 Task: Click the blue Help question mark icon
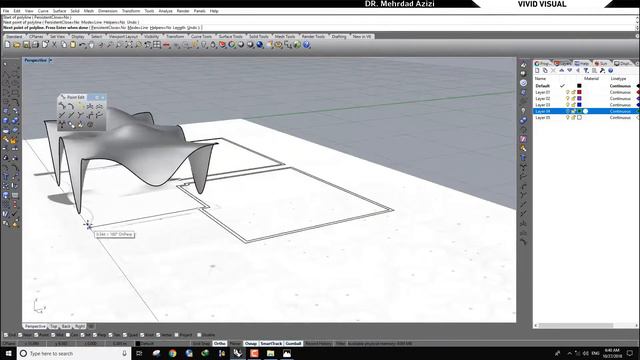[x=307, y=44]
